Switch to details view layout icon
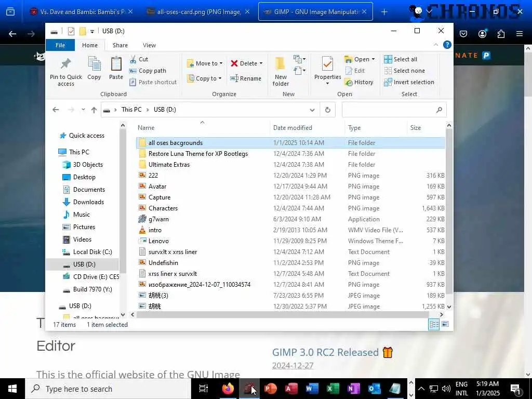This screenshot has height=399, width=532. (x=434, y=324)
